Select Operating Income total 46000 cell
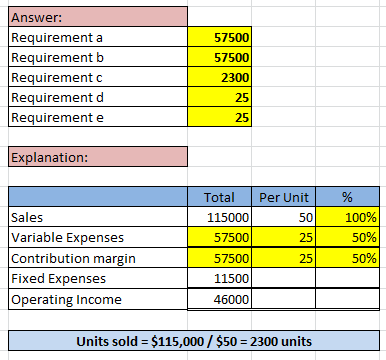Viewport: 386px width, 360px height. coord(220,299)
